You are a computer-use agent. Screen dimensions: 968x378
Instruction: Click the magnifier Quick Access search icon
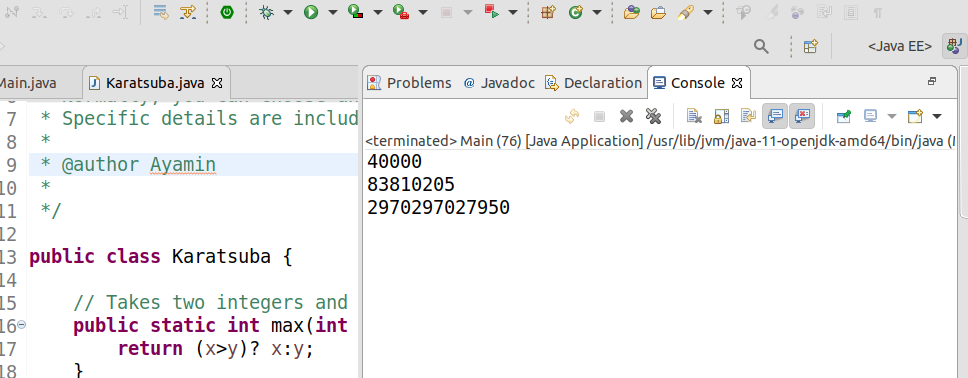761,46
